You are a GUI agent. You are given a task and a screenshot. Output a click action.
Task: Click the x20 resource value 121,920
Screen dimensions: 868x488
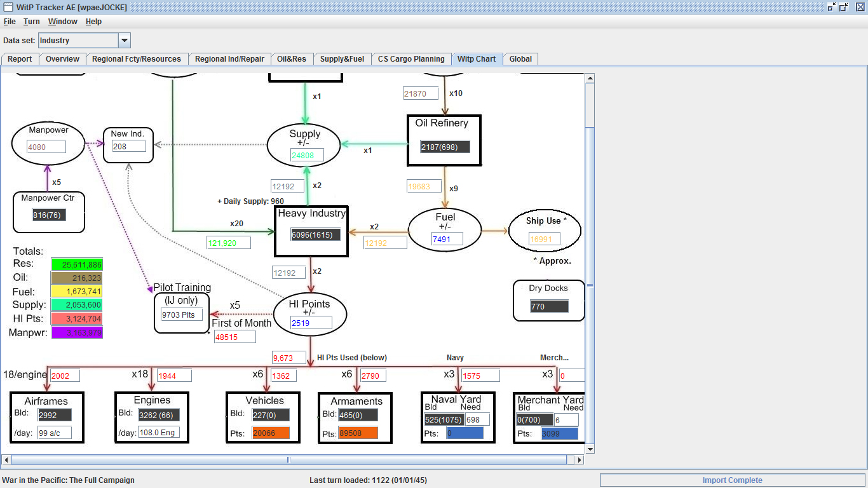click(229, 243)
